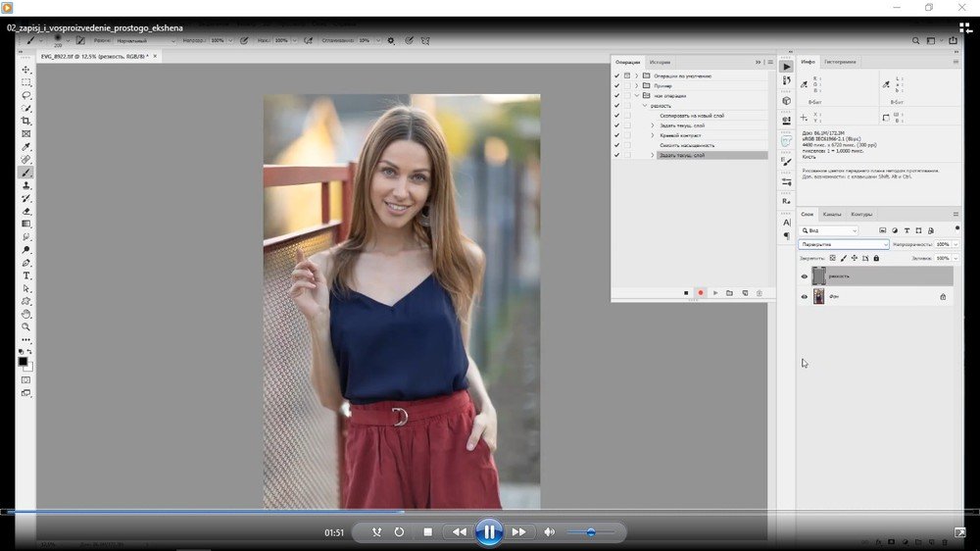The height and width of the screenshot is (551, 980).
Task: Click the black foreground color swatch
Action: (x=24, y=361)
